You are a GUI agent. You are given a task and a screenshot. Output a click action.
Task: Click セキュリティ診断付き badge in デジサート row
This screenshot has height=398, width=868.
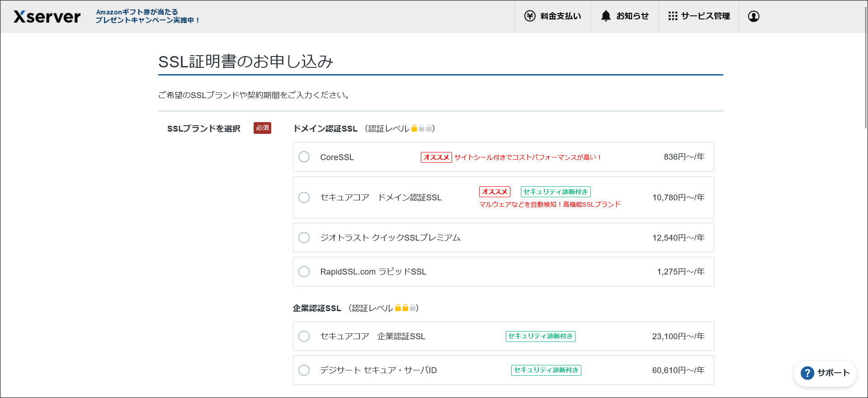coord(546,370)
